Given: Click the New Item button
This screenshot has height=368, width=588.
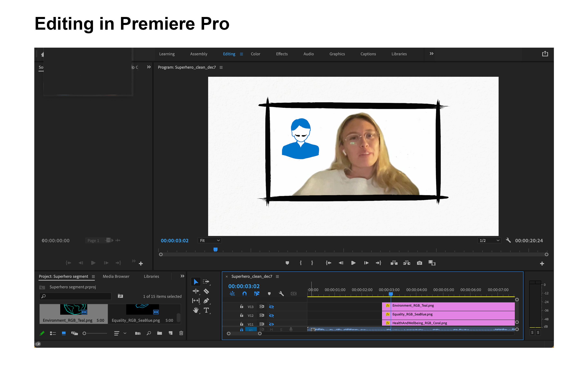Looking at the screenshot, I should pos(170,333).
